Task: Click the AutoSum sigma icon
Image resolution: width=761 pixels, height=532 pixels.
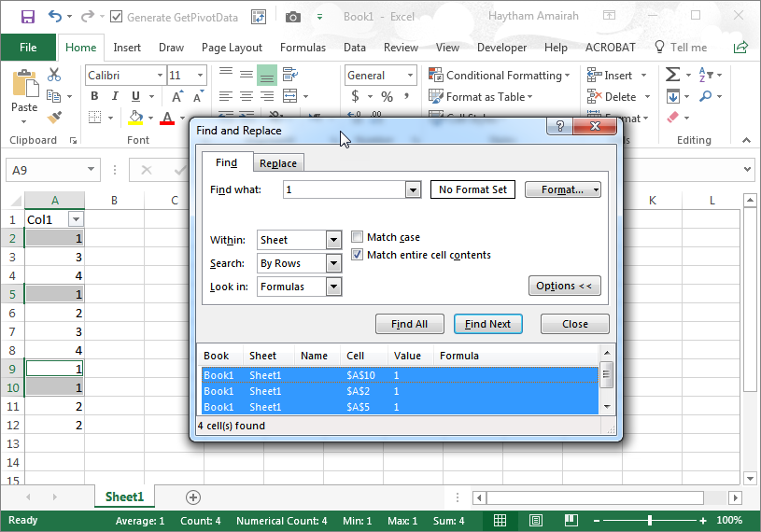Action: click(x=672, y=75)
